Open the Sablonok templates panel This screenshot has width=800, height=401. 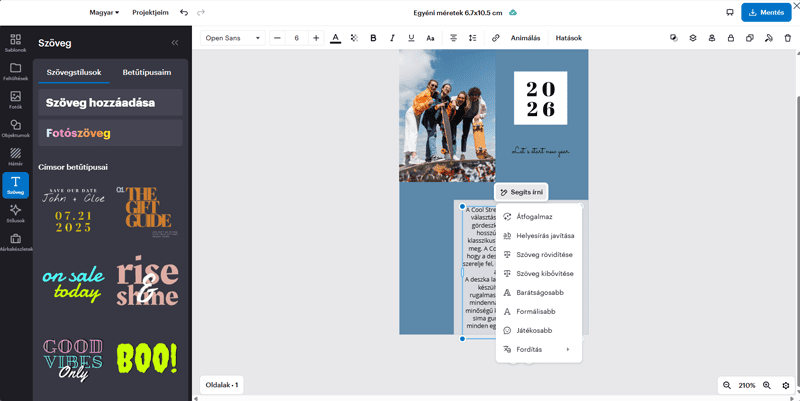click(16, 43)
